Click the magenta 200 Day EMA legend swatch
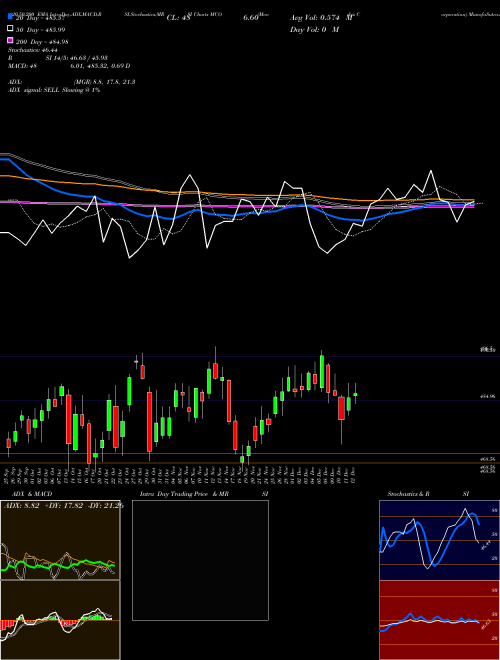Screen dimensions: 500x660 (10, 40)
